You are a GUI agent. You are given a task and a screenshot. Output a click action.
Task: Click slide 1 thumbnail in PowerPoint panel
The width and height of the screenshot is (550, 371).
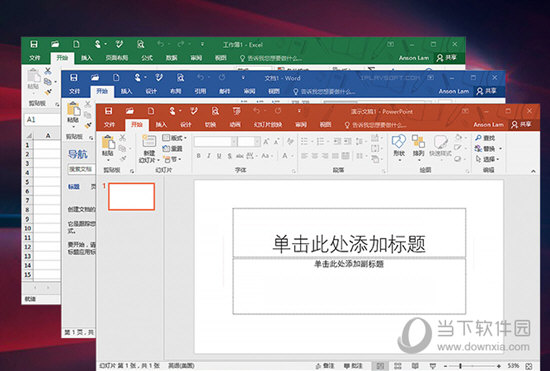coord(132,196)
